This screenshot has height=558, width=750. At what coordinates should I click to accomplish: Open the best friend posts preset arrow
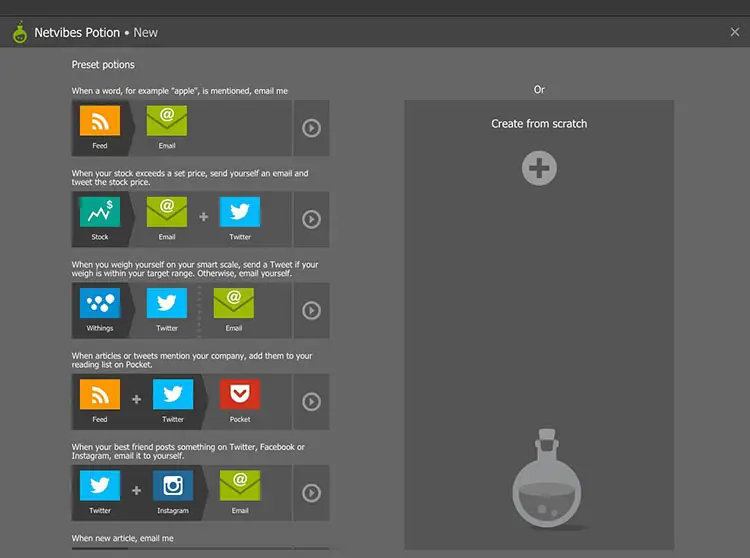[311, 493]
